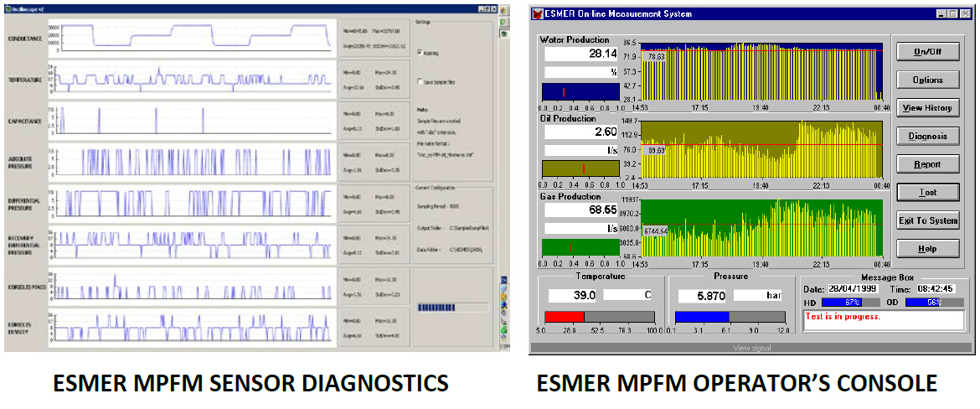Click the 89.69 marker on oil chart
Viewport: 980px width, 409px height.
click(655, 150)
